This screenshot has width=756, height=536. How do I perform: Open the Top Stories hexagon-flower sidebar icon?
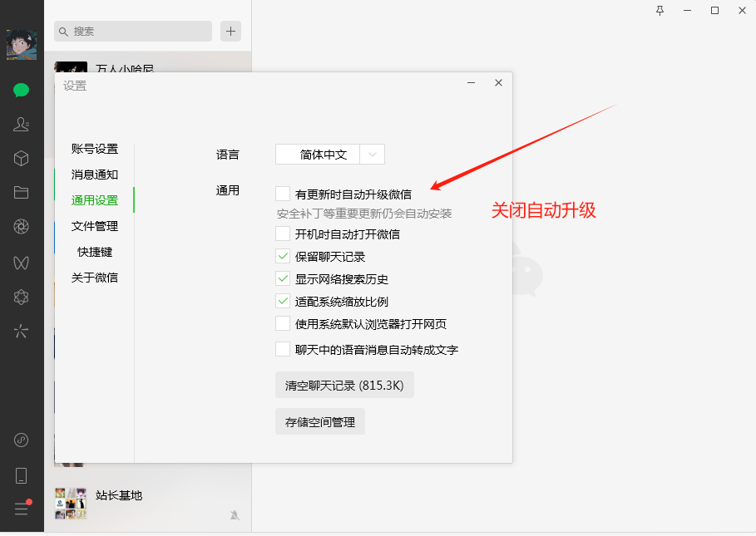point(22,297)
